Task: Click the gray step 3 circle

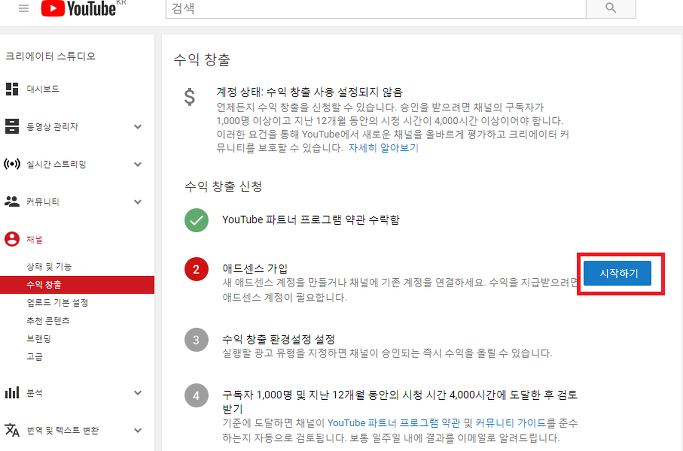Action: [196, 339]
